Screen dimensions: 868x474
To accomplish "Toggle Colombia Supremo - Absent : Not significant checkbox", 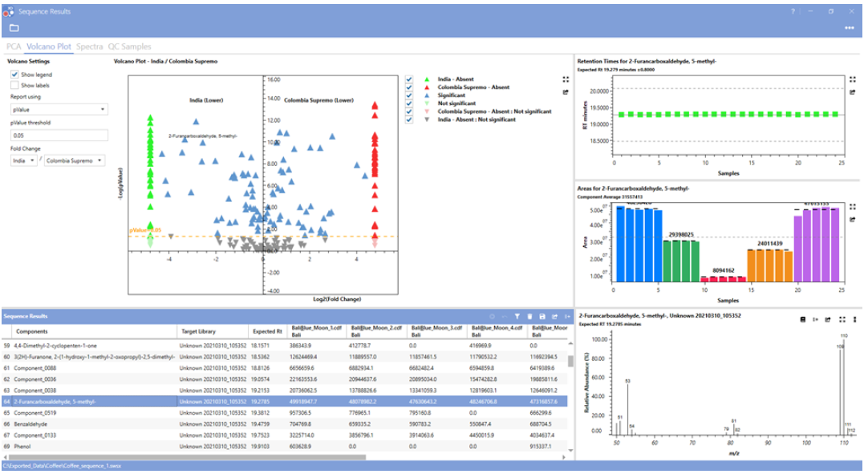I will coord(409,111).
